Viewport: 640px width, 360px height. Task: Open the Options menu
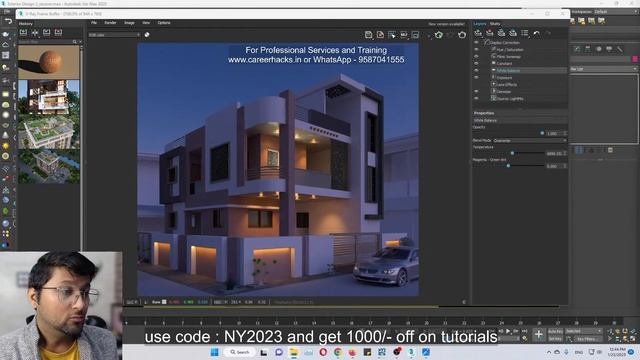pos(164,23)
